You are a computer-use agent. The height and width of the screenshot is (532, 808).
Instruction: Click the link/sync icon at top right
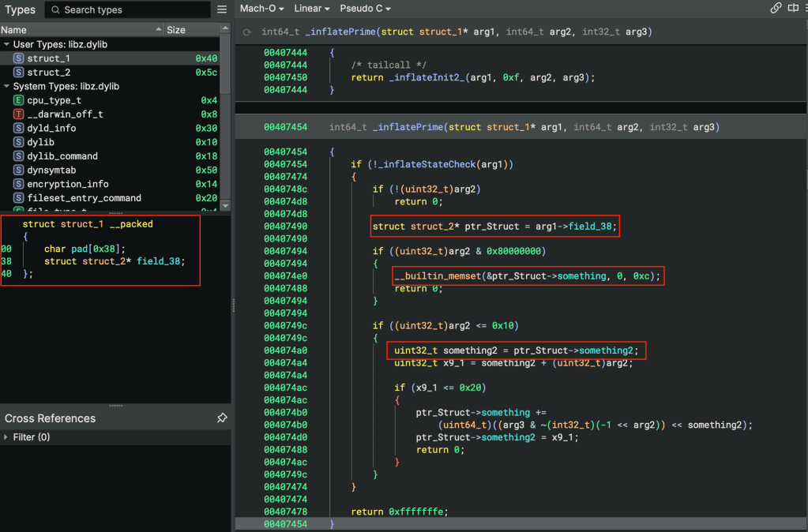pyautogui.click(x=776, y=9)
